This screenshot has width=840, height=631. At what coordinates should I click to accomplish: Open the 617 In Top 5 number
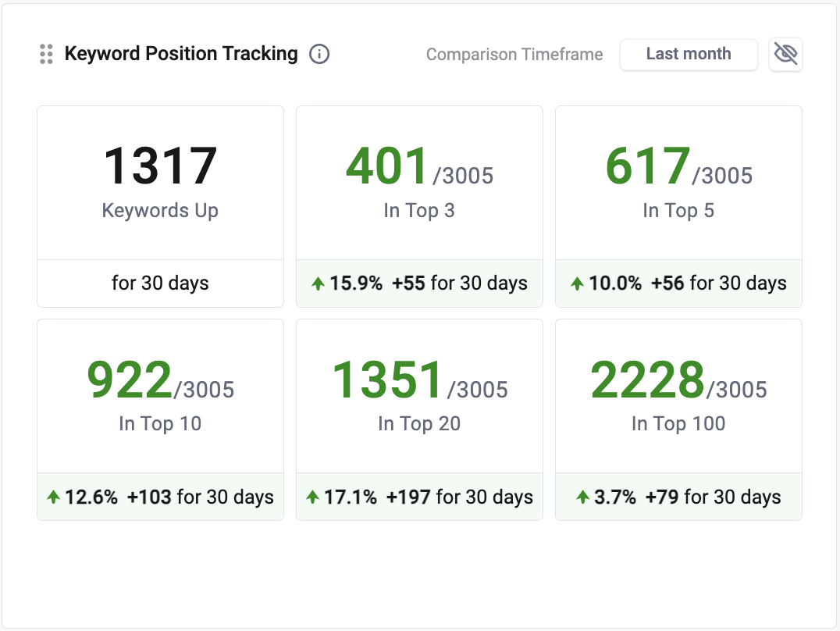[x=647, y=166]
